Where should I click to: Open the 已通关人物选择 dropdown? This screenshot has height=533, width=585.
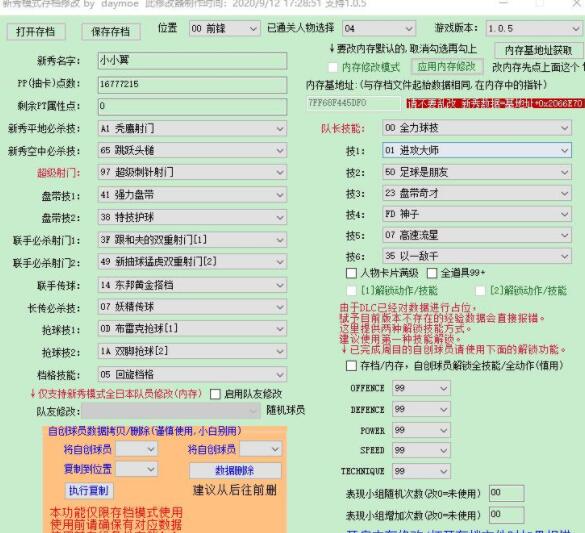(x=379, y=28)
